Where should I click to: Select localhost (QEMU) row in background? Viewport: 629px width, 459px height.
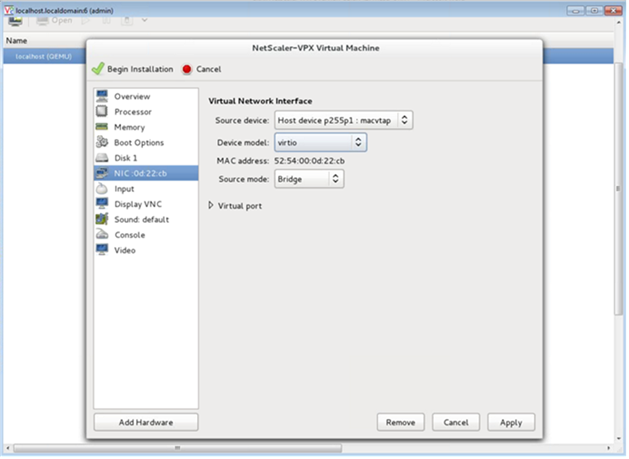click(x=44, y=56)
